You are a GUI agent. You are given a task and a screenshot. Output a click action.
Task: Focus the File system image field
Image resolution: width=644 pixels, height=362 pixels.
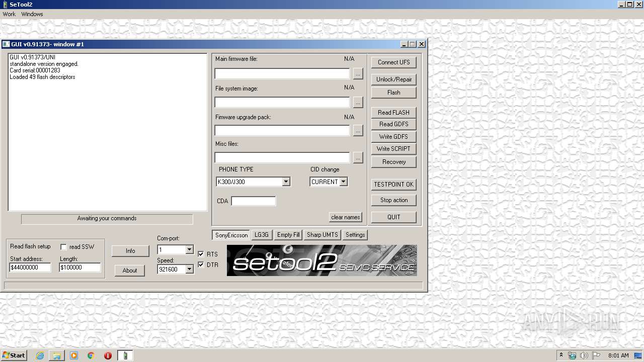click(x=282, y=103)
